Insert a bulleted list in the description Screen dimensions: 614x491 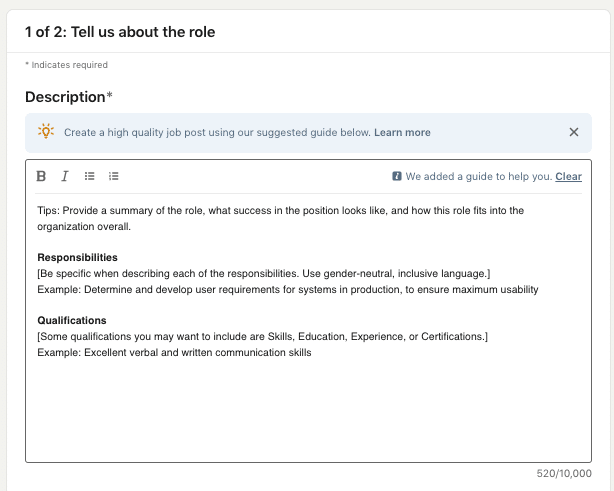pyautogui.click(x=89, y=176)
